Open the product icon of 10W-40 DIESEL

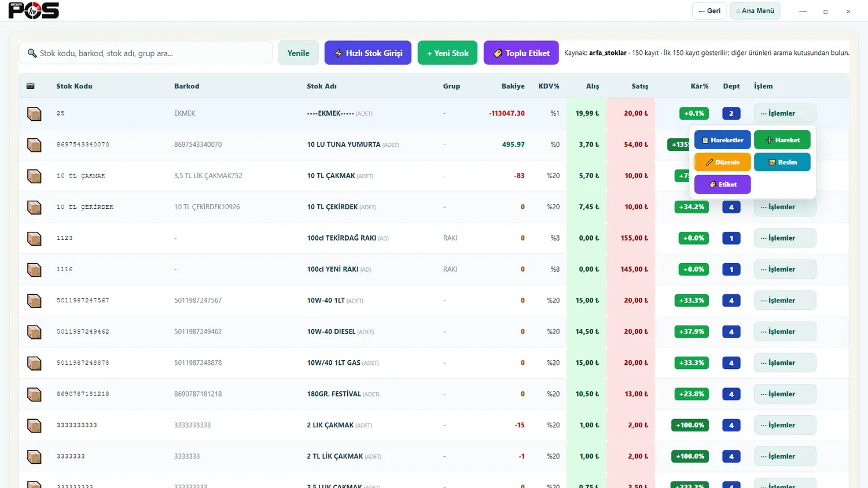(x=34, y=332)
